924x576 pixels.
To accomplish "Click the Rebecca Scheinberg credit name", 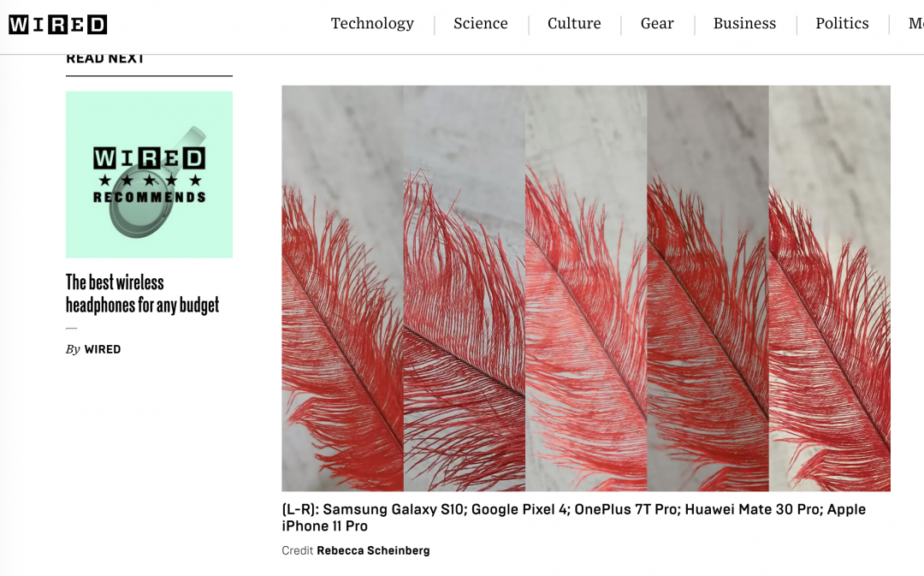I will tap(373, 550).
